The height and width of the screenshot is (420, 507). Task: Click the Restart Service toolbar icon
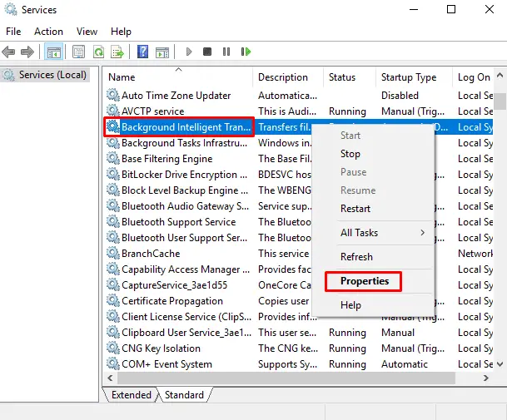(246, 52)
